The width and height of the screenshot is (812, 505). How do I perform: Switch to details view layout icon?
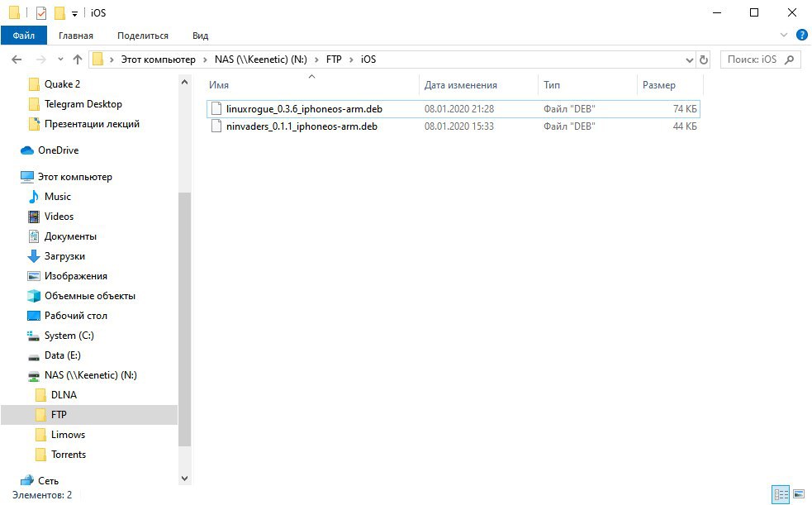click(x=781, y=493)
